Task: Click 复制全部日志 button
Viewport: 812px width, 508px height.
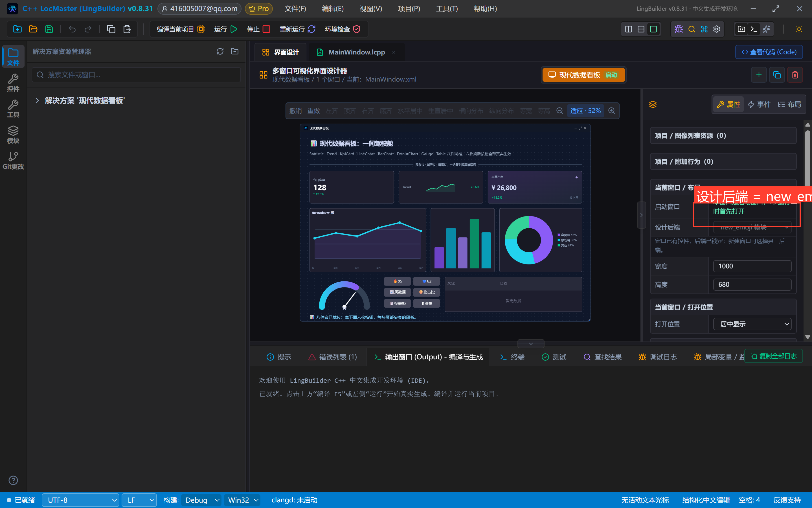Action: tap(773, 356)
